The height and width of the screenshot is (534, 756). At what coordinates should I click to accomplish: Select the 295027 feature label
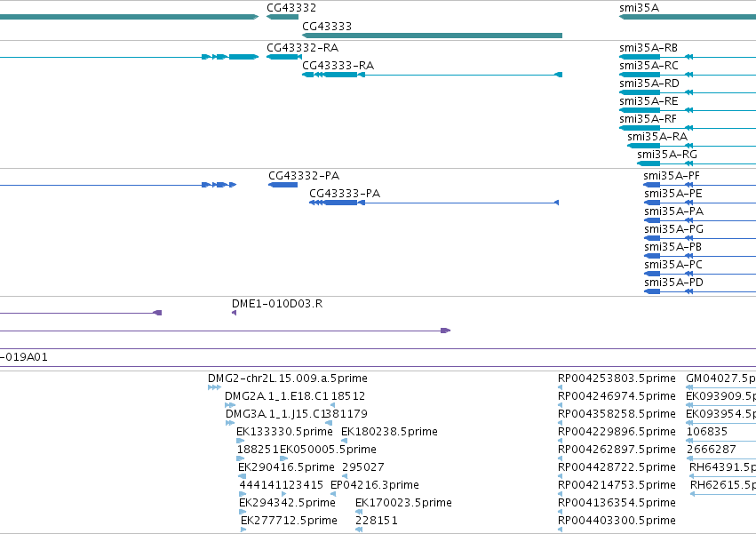363,467
